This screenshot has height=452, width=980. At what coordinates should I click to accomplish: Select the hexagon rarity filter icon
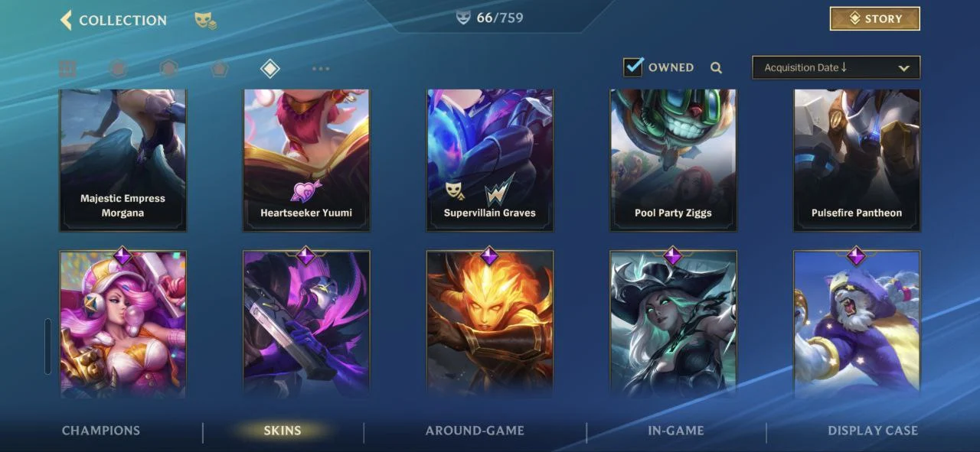[168, 69]
